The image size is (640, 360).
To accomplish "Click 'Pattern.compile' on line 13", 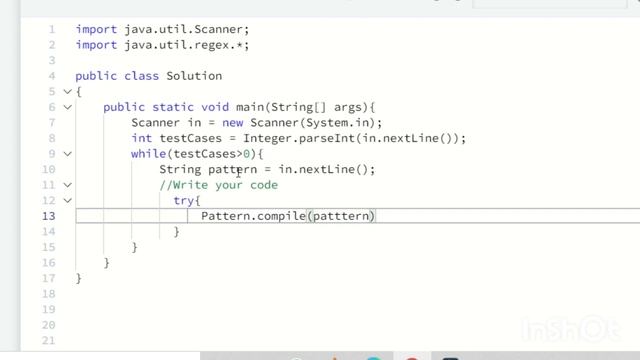I will pos(253,216).
